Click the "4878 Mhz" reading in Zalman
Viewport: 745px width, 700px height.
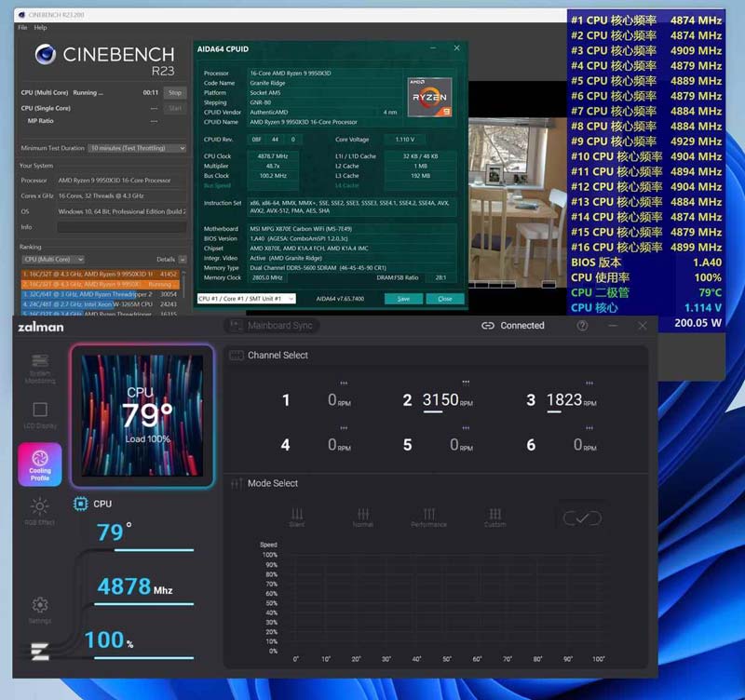coord(135,586)
